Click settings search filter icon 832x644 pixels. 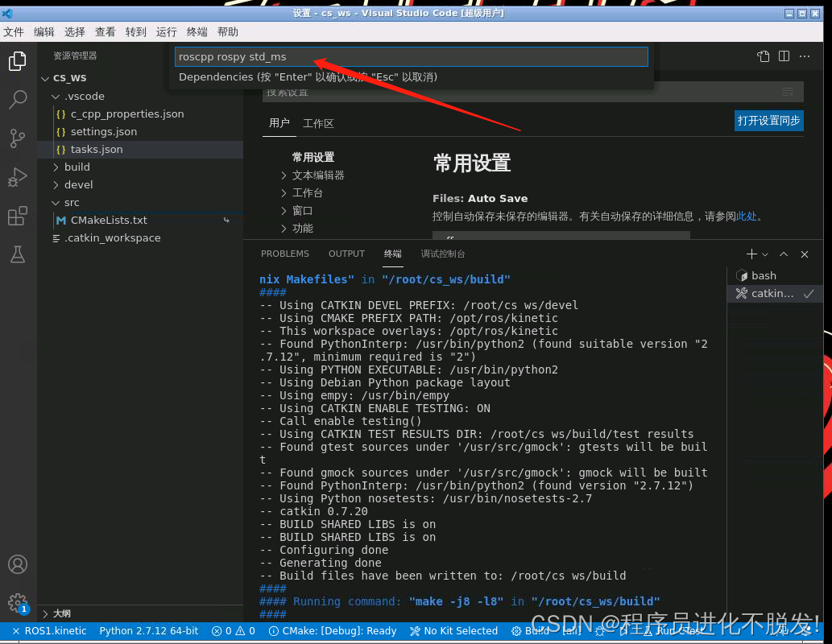(x=788, y=92)
